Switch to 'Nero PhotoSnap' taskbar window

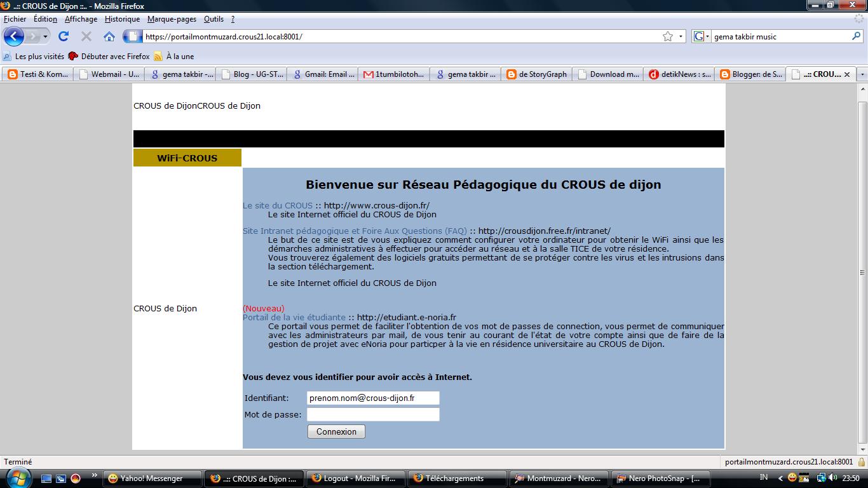(x=661, y=478)
